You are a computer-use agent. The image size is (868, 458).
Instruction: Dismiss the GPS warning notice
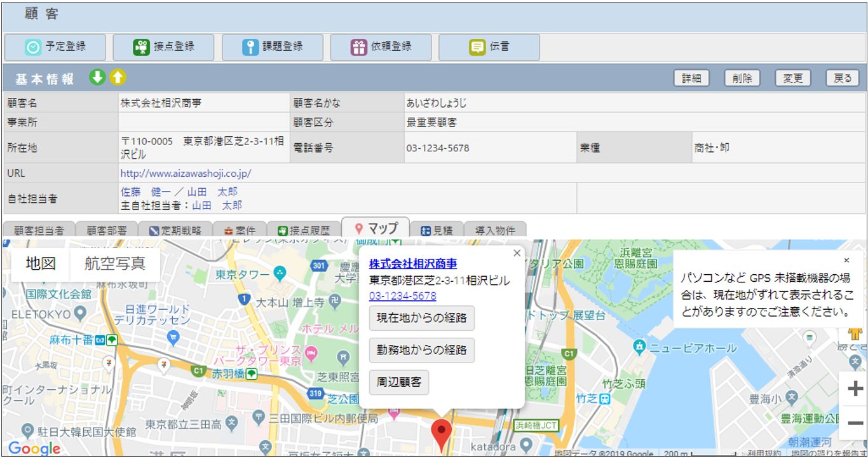tap(846, 260)
